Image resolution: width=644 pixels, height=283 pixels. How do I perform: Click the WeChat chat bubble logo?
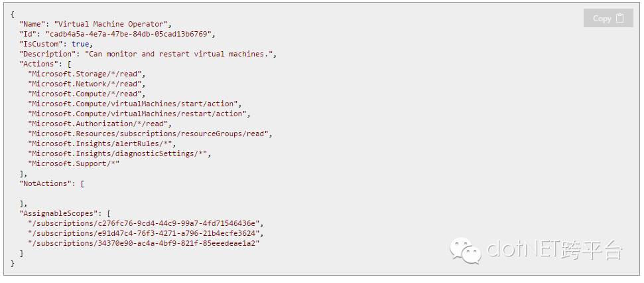(466, 250)
